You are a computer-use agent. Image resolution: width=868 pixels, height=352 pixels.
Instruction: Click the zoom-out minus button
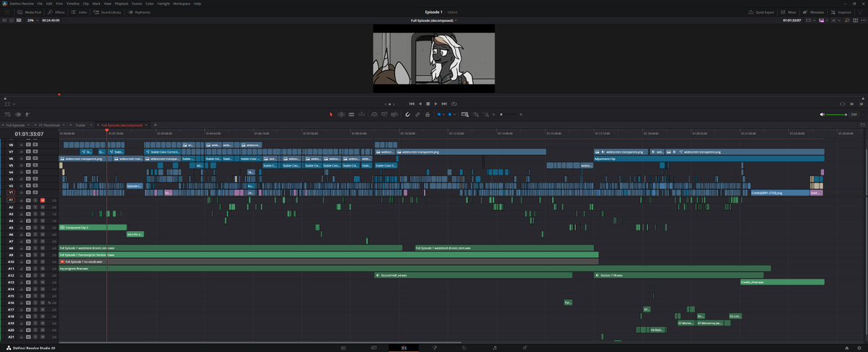click(x=493, y=114)
